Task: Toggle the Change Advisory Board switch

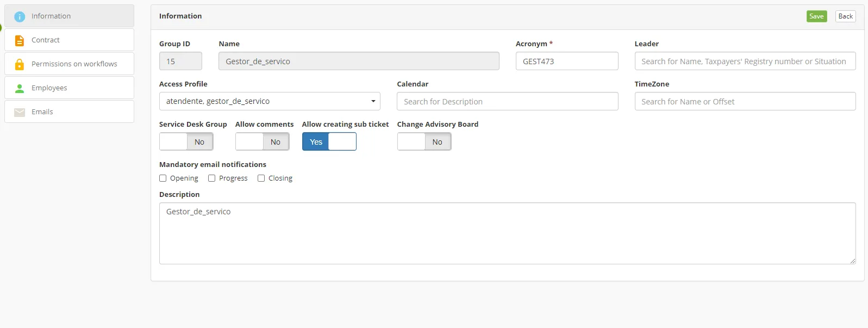Action: click(424, 142)
